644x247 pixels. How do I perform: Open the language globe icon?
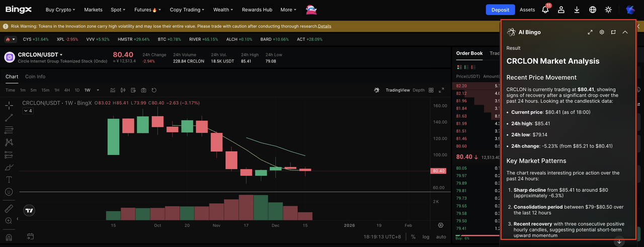(593, 10)
